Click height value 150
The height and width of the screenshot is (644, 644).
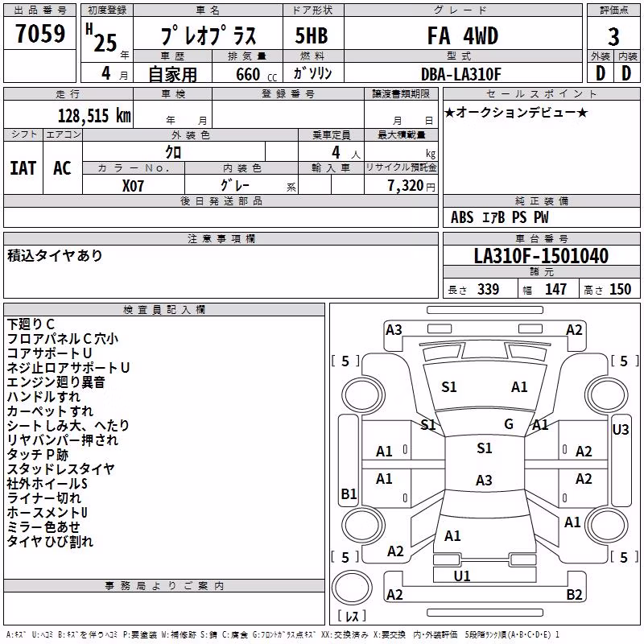620,289
